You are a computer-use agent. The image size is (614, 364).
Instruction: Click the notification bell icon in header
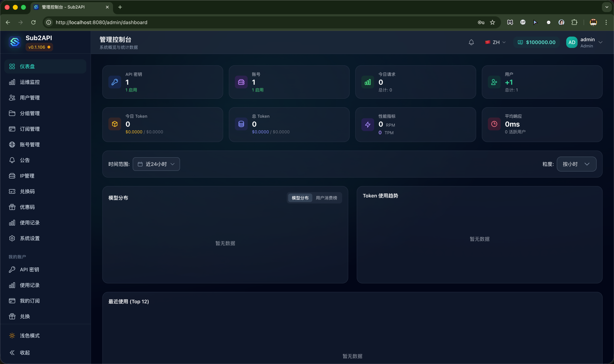[x=471, y=42]
